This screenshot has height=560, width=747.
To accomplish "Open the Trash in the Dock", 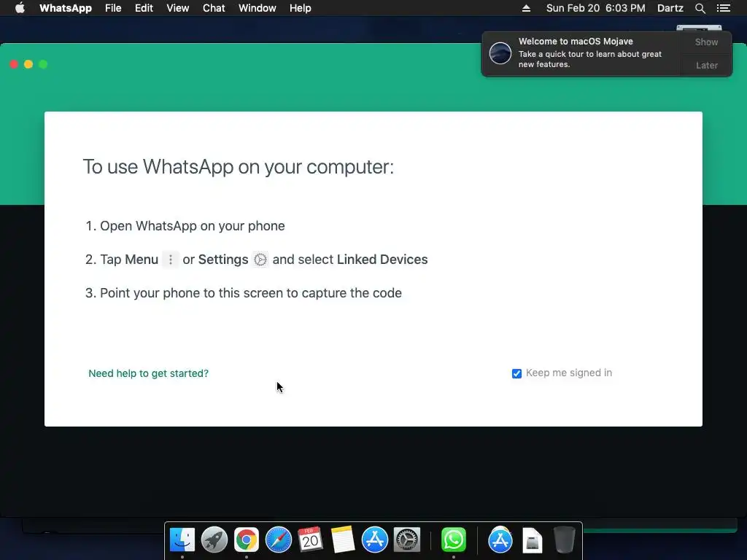I will [x=564, y=540].
